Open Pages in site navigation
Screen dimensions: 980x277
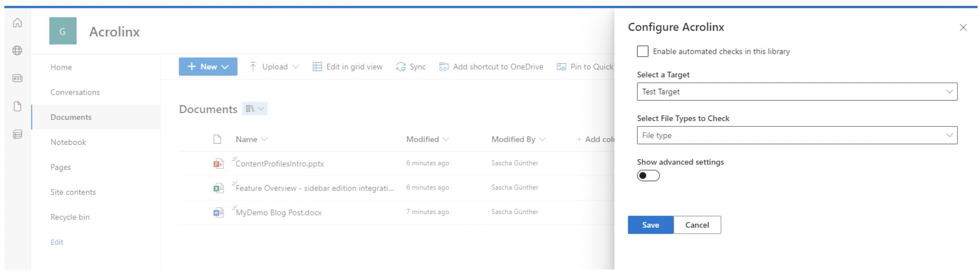(60, 167)
